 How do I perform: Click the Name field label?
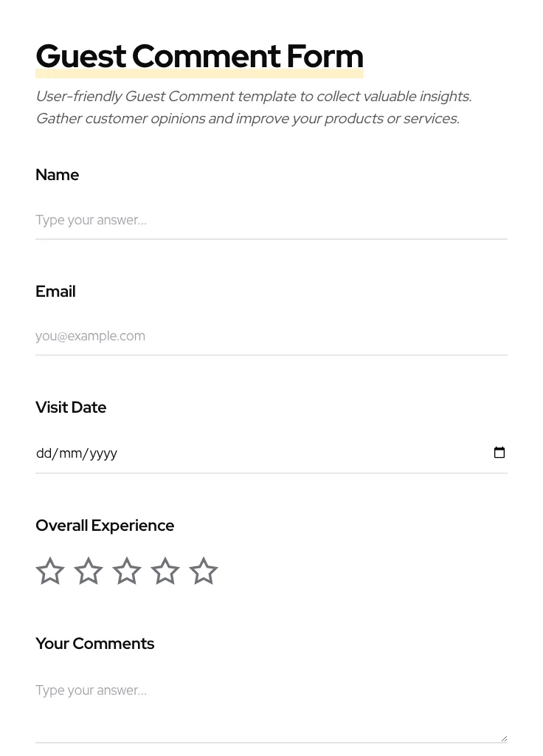pos(57,175)
